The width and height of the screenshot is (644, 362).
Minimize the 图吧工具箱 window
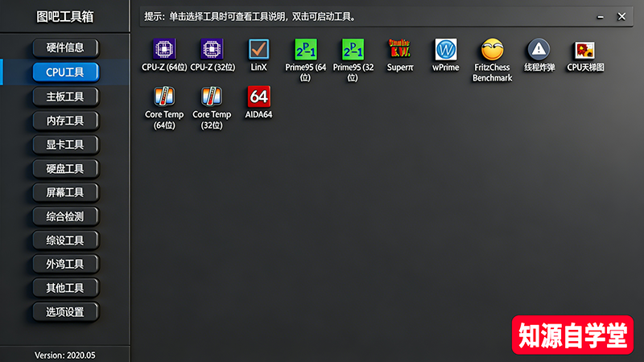click(x=601, y=16)
